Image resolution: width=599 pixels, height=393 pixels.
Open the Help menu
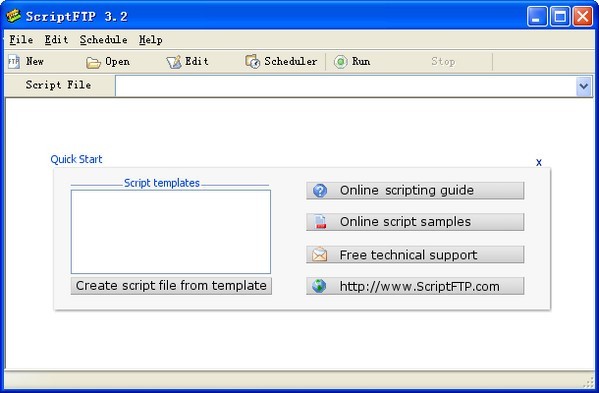pyautogui.click(x=151, y=40)
